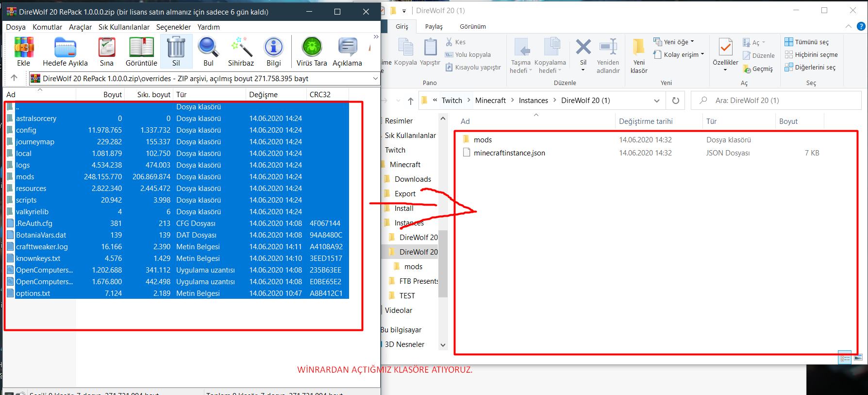The height and width of the screenshot is (395, 868).
Task: Select minecraftinstance.json in Explorer
Action: (x=509, y=153)
